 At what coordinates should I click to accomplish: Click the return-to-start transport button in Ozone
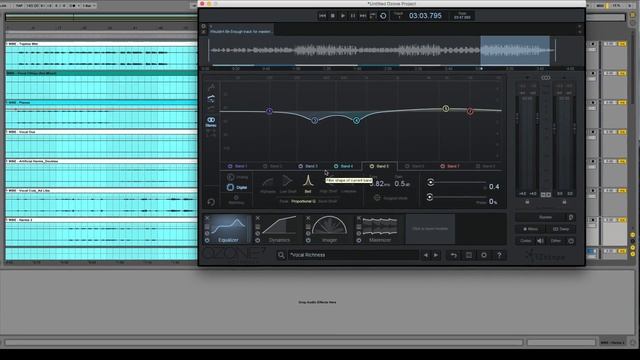tap(322, 16)
